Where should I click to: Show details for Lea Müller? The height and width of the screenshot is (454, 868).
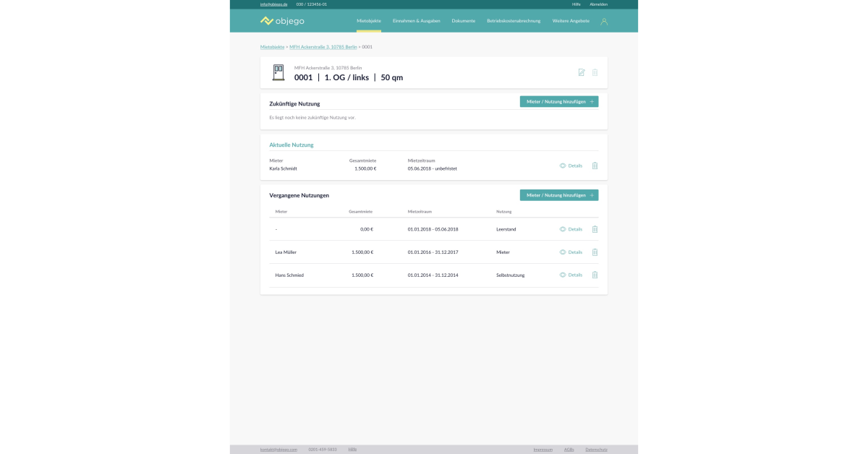[571, 252]
